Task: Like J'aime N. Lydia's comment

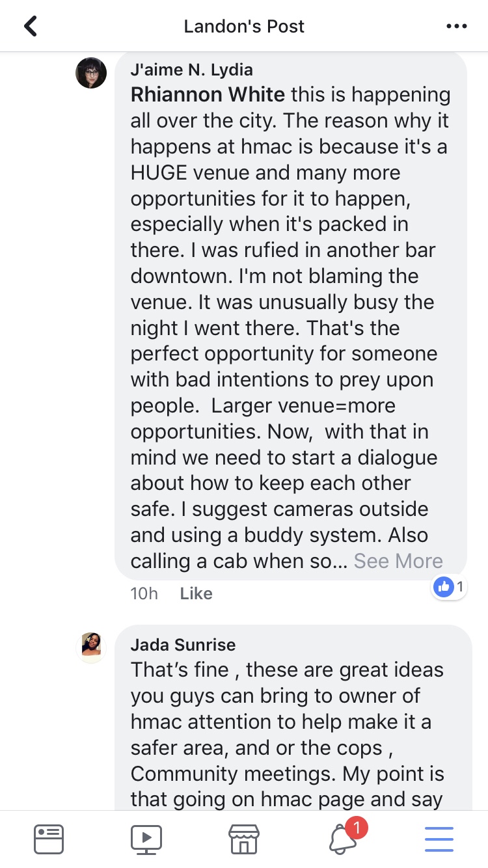Action: pyautogui.click(x=196, y=593)
